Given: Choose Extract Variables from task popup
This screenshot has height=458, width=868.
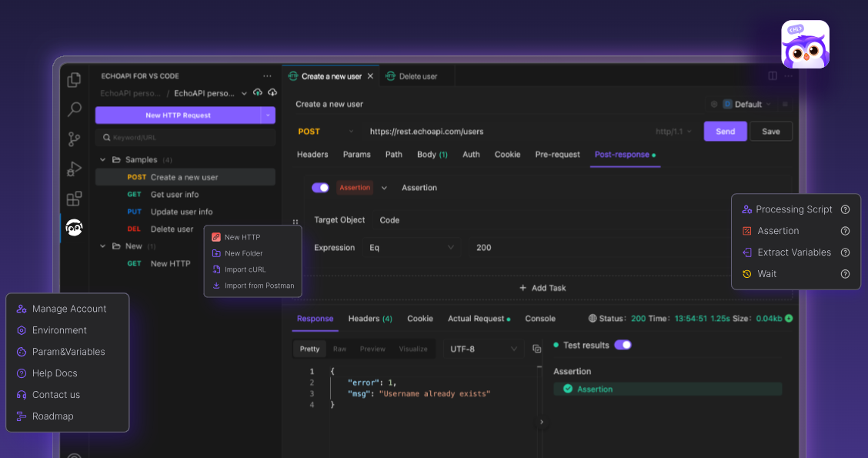Looking at the screenshot, I should click(x=786, y=252).
